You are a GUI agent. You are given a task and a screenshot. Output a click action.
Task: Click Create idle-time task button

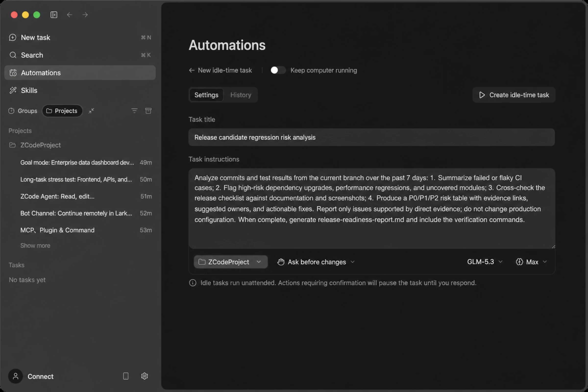(514, 95)
